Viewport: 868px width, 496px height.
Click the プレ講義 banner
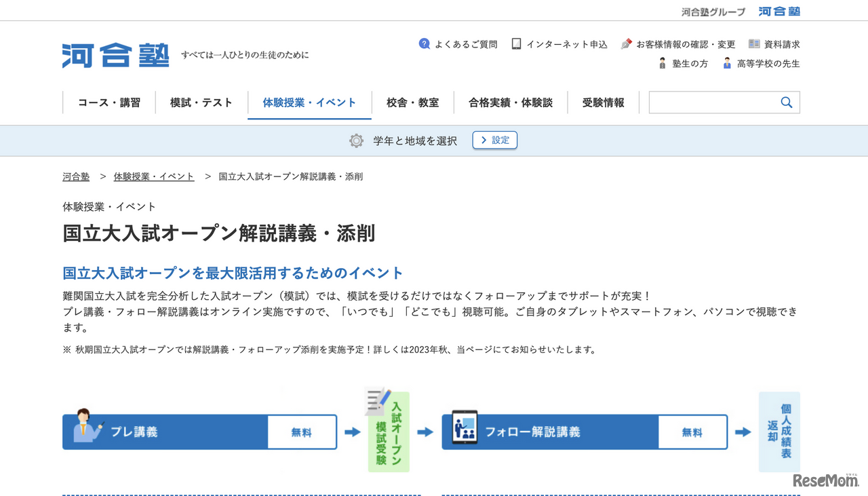(x=200, y=432)
